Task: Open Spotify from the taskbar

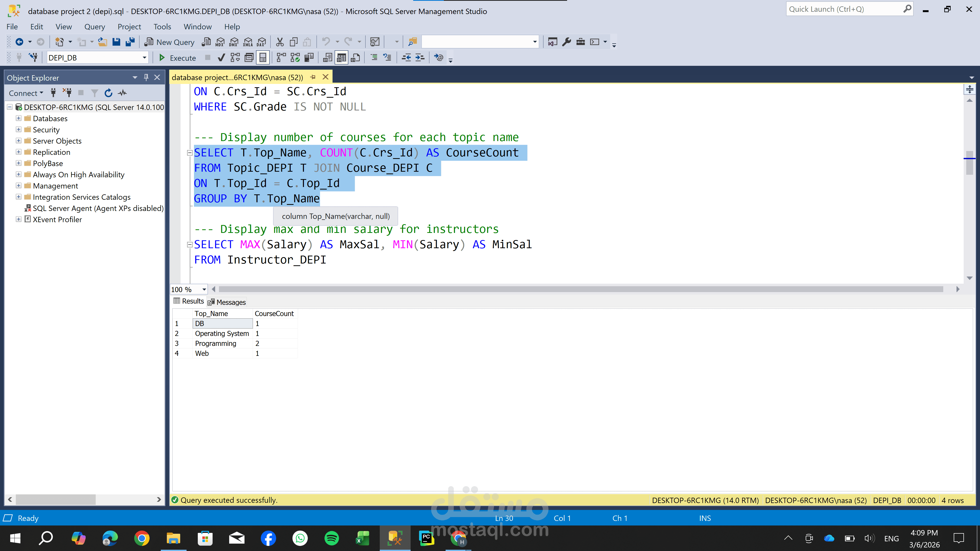Action: [x=331, y=539]
